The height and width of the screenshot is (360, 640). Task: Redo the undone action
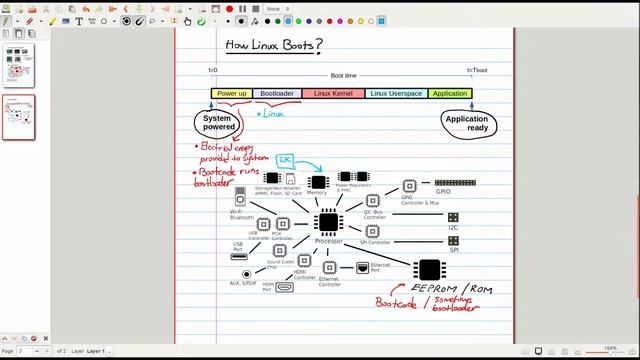99,9
